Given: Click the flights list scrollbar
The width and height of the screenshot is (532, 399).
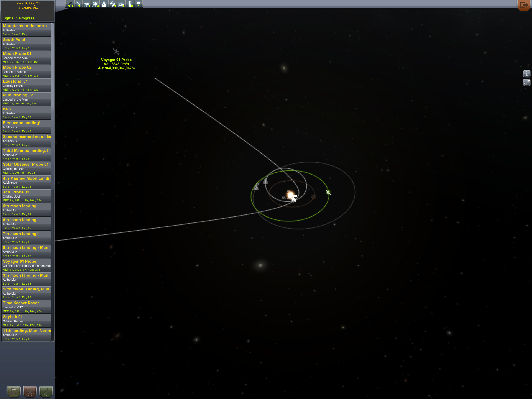Looking at the screenshot, I should (x=53, y=107).
